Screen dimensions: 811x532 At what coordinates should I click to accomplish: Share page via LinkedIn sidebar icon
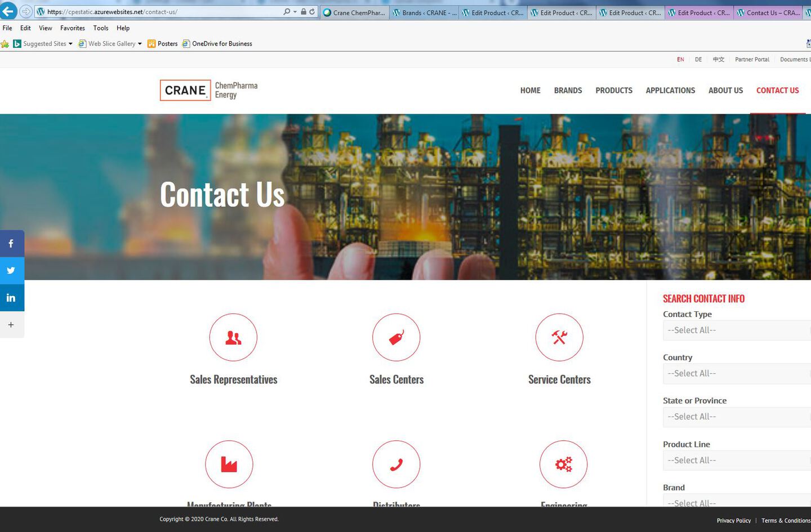11,298
